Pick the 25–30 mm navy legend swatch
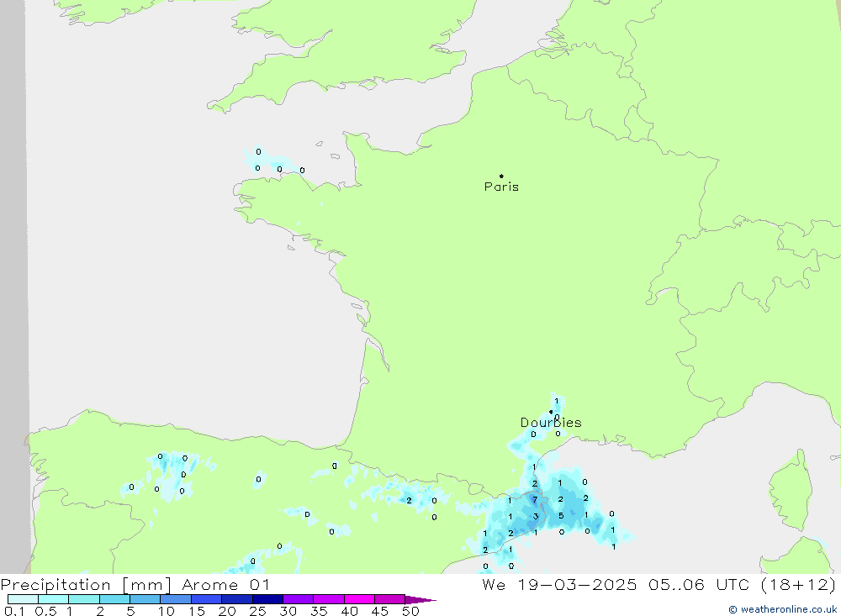 267,599
